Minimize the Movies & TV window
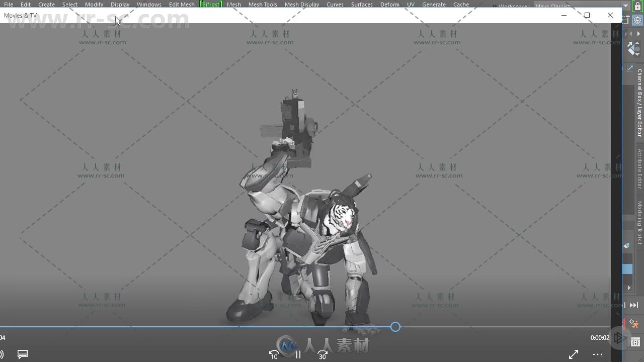Viewport: 644px width, 362px height. (564, 15)
